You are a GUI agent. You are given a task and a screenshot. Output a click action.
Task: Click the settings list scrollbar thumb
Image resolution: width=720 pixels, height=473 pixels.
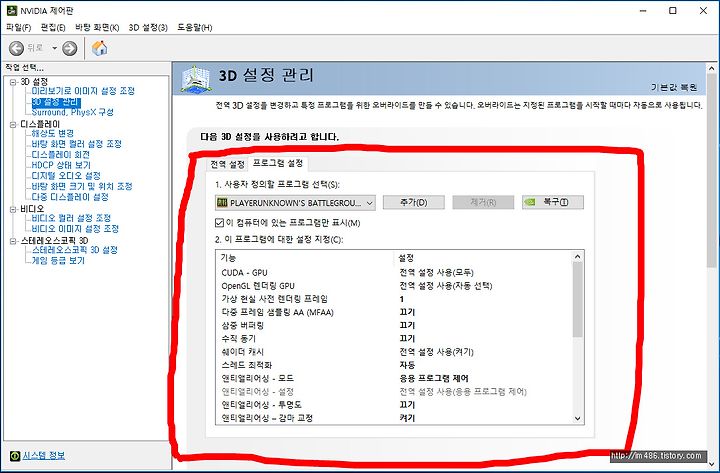pyautogui.click(x=578, y=300)
